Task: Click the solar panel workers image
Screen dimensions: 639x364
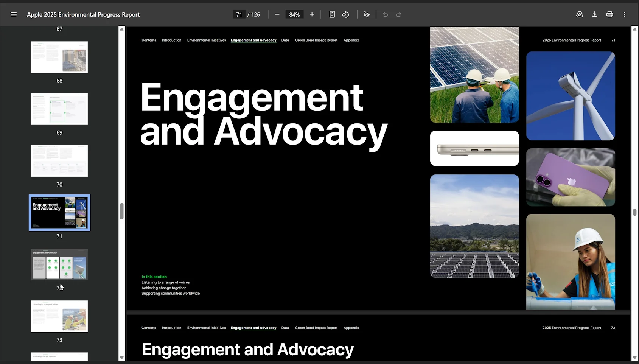Action: point(474,75)
